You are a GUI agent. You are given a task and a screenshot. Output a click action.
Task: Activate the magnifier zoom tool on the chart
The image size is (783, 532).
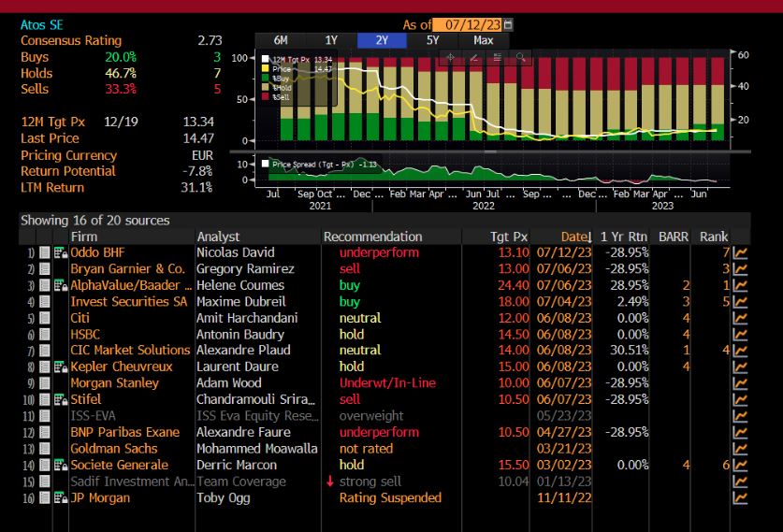pos(521,57)
